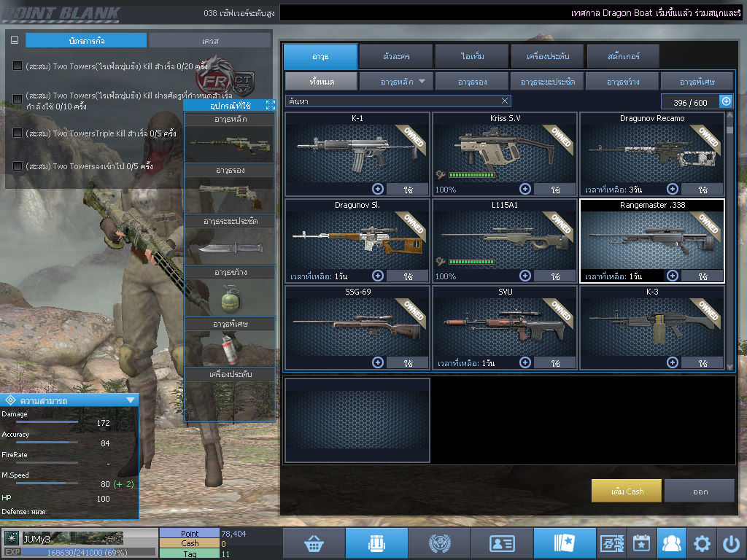747x560 pixels.
Task: Filter by อาวุธรอง secondary weapons
Action: 472,82
